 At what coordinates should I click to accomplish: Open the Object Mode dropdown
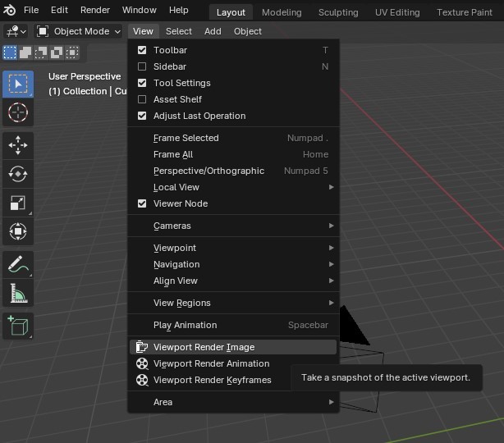pyautogui.click(x=79, y=31)
